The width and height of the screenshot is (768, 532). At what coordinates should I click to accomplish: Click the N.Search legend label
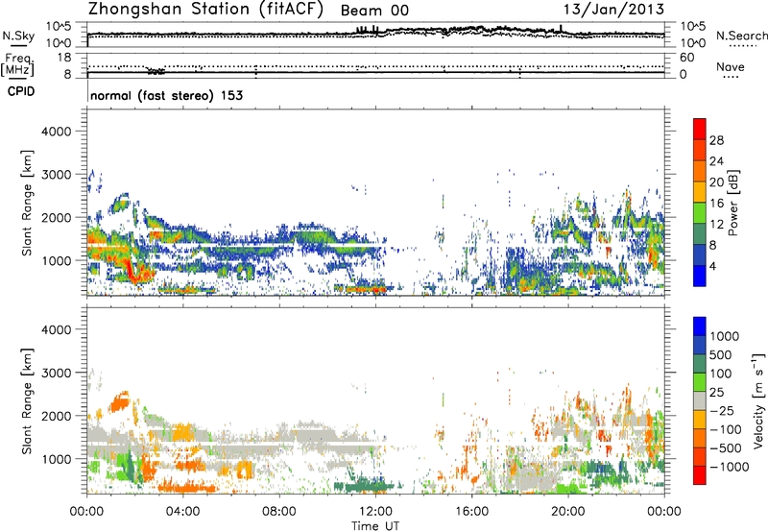741,36
